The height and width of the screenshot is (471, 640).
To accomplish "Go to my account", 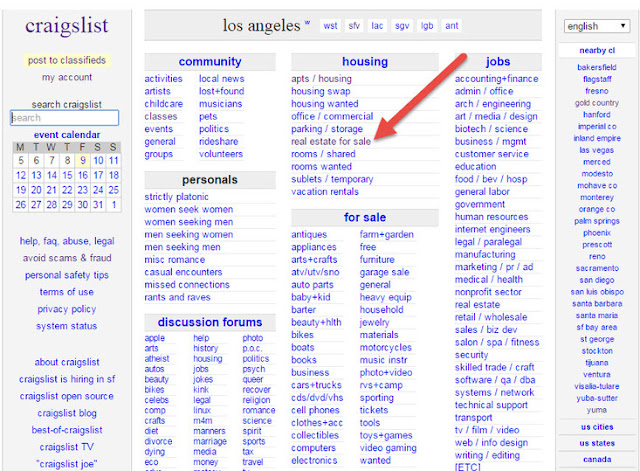I will (67, 77).
